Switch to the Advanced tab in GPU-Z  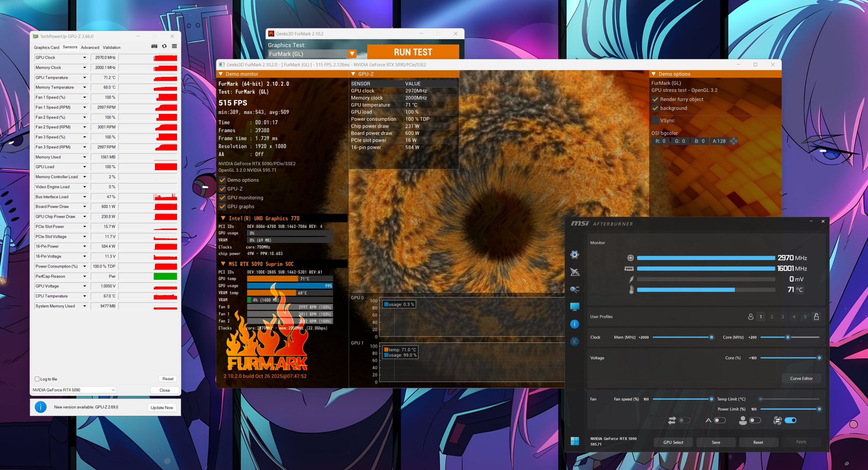tap(90, 47)
